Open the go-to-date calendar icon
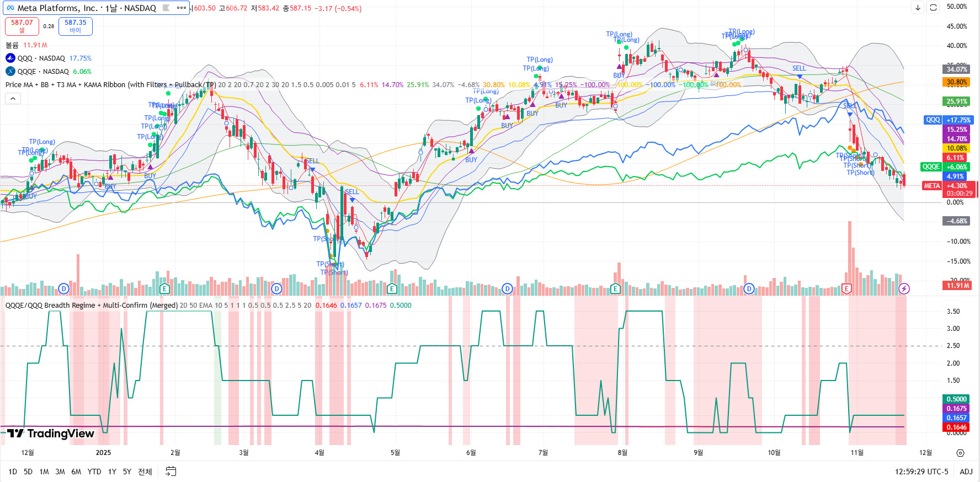This screenshot has height=482, width=980. (171, 472)
